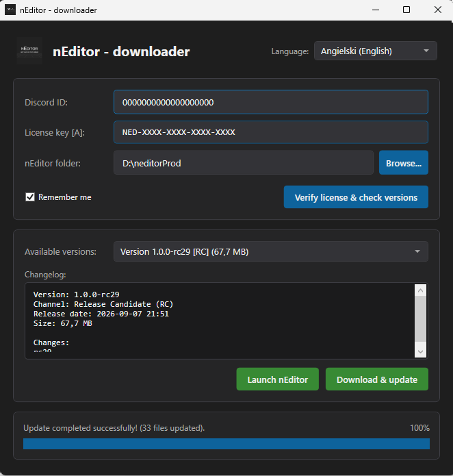The height and width of the screenshot is (476, 453).
Task: Click the 'Changes:' line in the changelog
Action: click(x=51, y=342)
